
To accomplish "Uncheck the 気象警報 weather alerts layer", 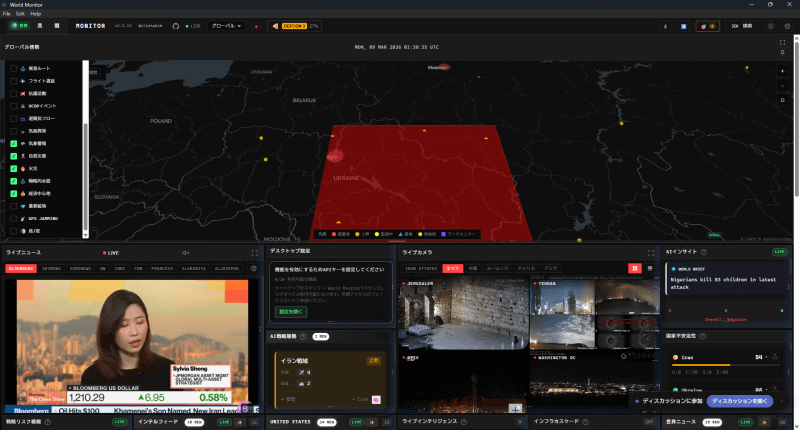I will point(14,144).
